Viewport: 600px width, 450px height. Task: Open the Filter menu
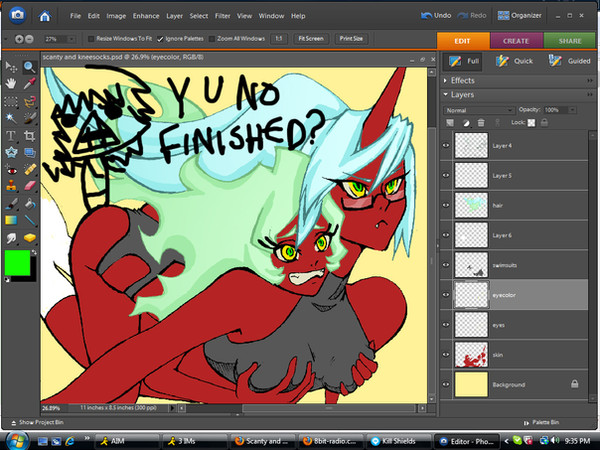pyautogui.click(x=222, y=17)
